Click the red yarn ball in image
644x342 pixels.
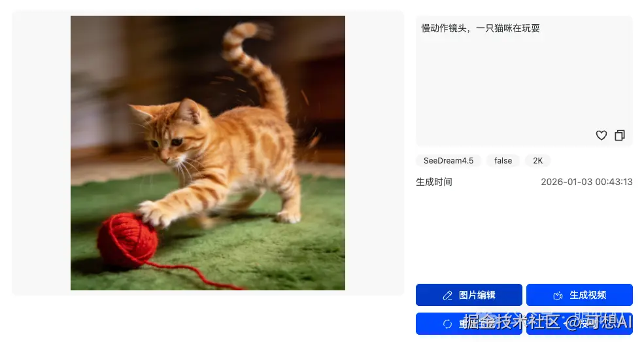(x=127, y=240)
